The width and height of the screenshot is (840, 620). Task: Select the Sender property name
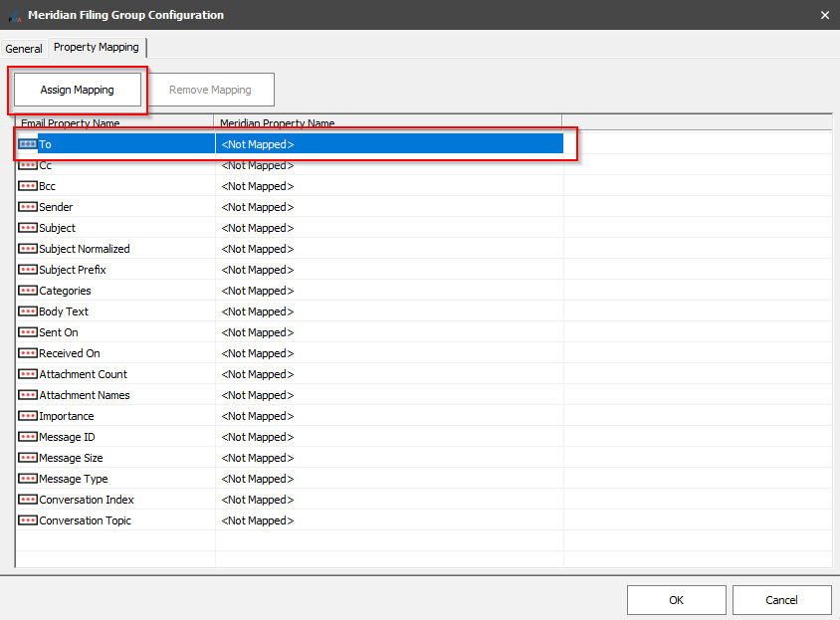click(x=56, y=207)
